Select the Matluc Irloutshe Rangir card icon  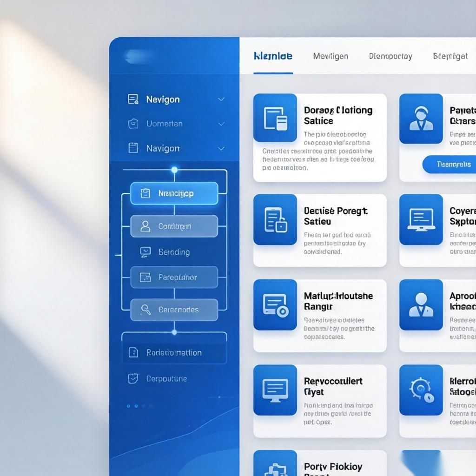275,305
